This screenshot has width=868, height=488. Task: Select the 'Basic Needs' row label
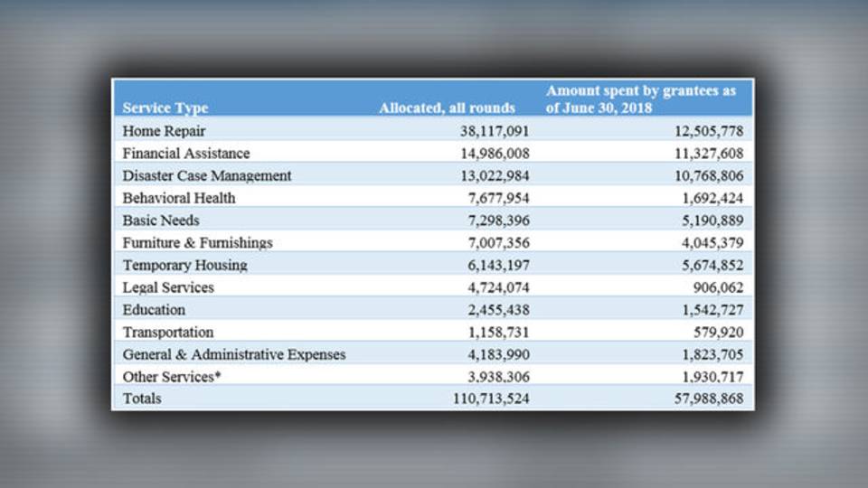pos(161,221)
